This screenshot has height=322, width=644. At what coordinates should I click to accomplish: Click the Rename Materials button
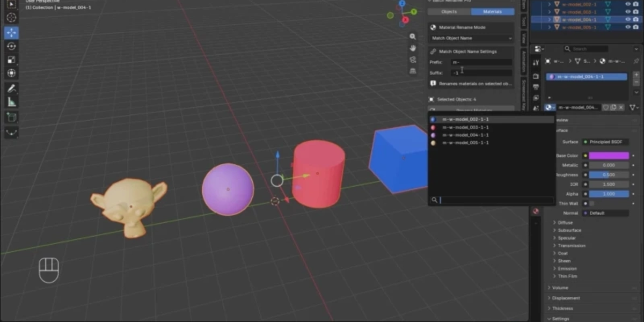[470, 109]
